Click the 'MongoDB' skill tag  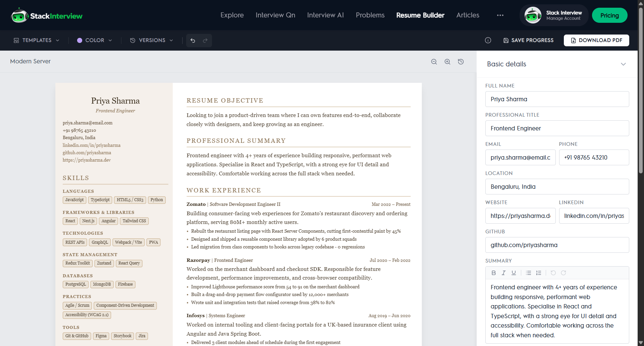pyautogui.click(x=102, y=284)
